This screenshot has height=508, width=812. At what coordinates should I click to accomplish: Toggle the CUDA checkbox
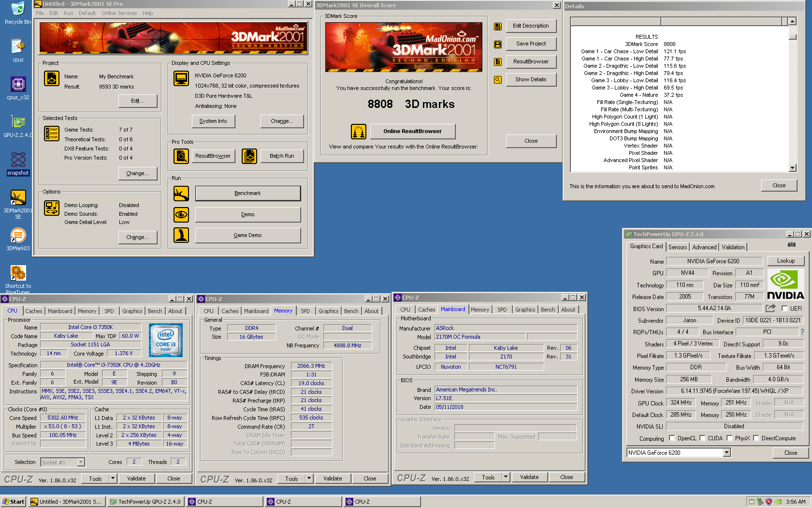702,438
